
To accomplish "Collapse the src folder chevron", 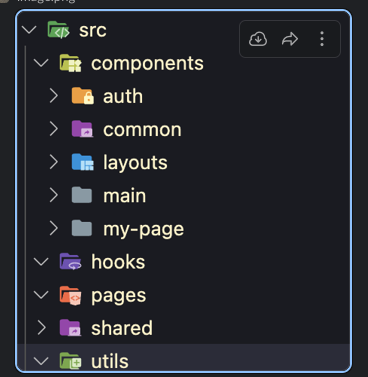I will point(29,30).
